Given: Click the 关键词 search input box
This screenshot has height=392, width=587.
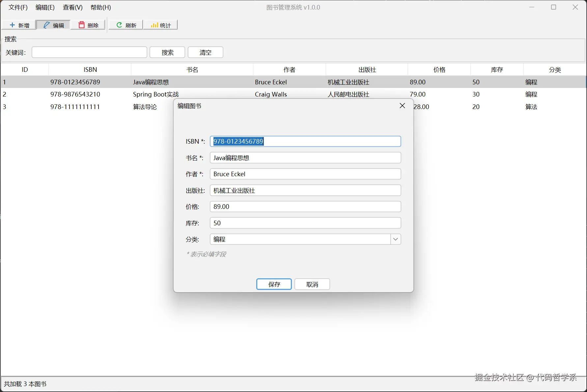Looking at the screenshot, I should pyautogui.click(x=89, y=52).
